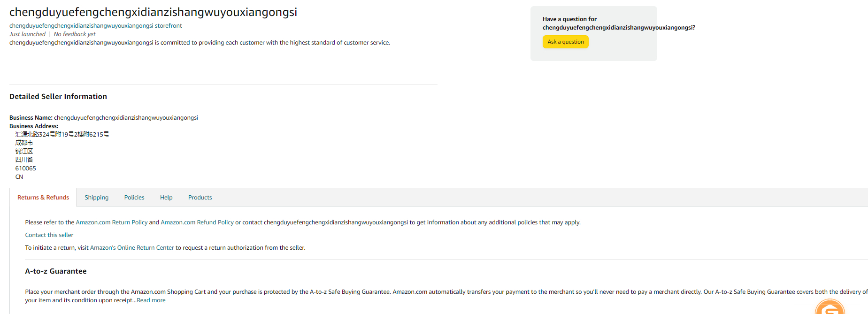868x314 pixels.
Task: Expand the A-to-z Guarantee Read more link
Action: (151, 300)
